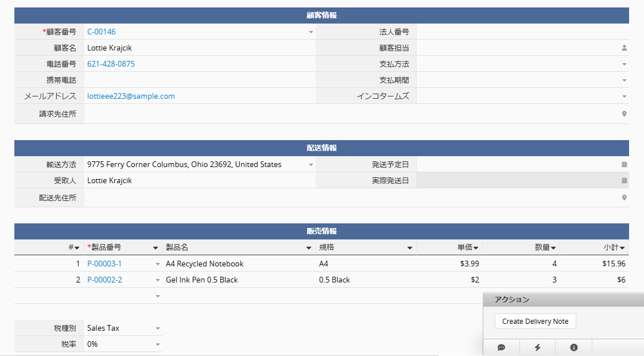Open the calendar for 実際発送日

point(624,181)
